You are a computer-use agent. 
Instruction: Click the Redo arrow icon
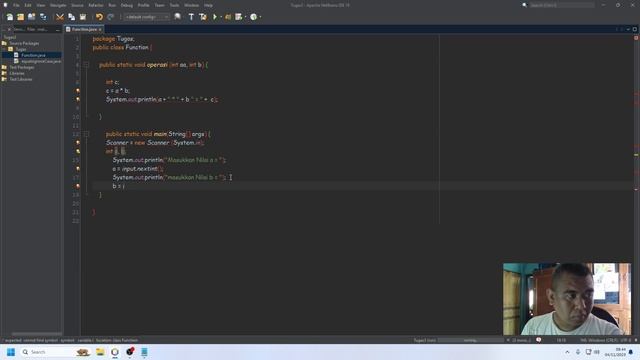[111, 17]
